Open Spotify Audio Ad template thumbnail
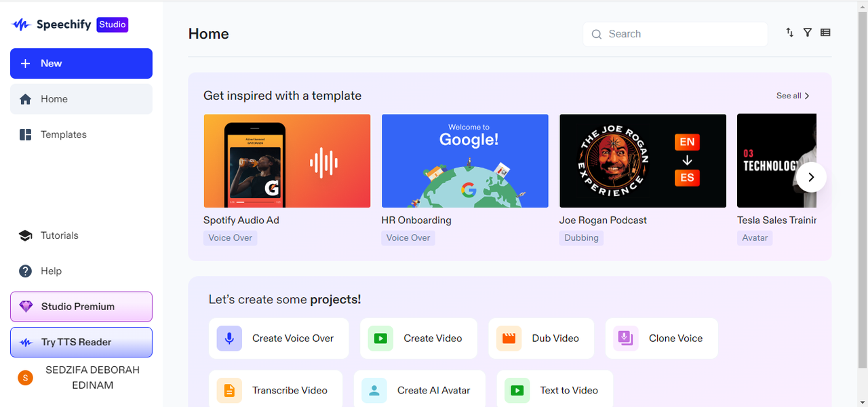 click(x=287, y=161)
